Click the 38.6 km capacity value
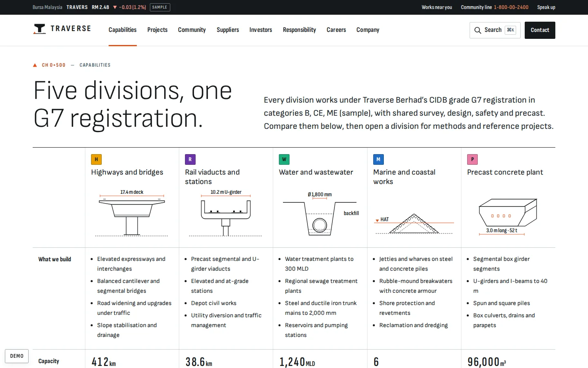588x368 pixels. tap(199, 362)
